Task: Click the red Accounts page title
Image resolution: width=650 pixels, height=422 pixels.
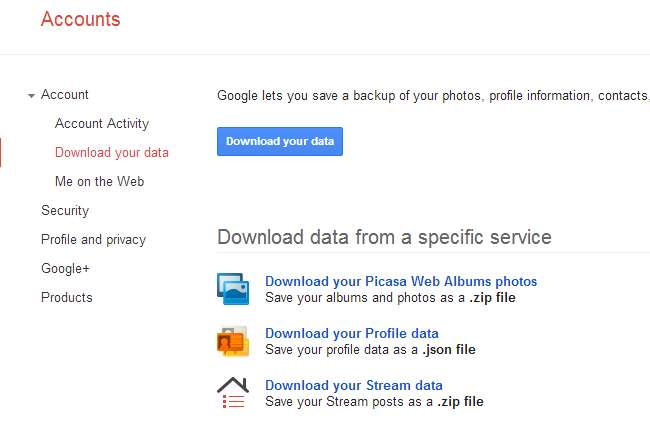Action: (x=80, y=20)
